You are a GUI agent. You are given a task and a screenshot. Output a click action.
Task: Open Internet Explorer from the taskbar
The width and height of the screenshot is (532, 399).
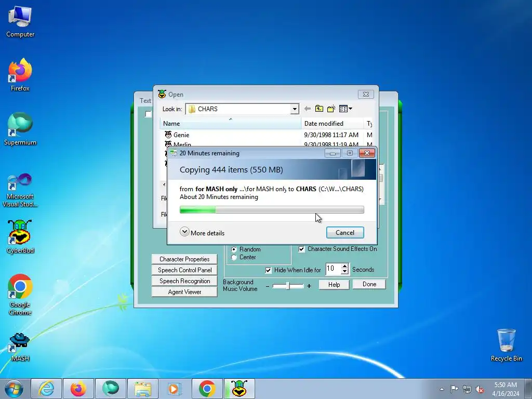(x=46, y=389)
